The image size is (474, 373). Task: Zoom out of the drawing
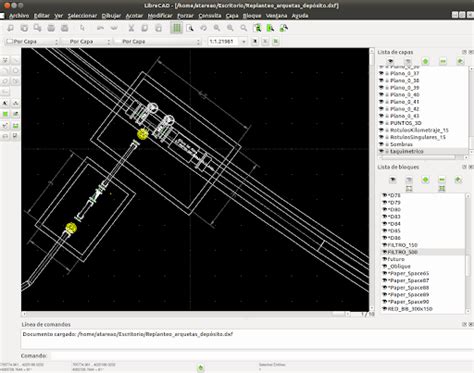pos(230,28)
